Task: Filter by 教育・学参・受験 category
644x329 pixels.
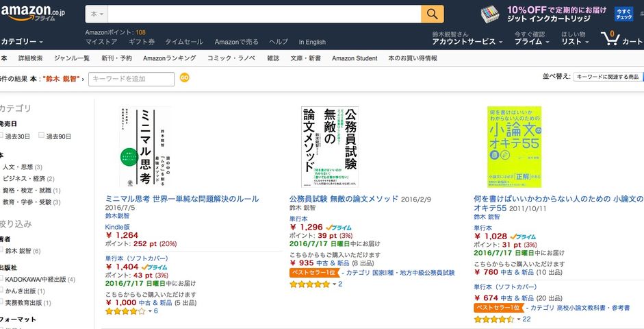Action: coord(27,202)
